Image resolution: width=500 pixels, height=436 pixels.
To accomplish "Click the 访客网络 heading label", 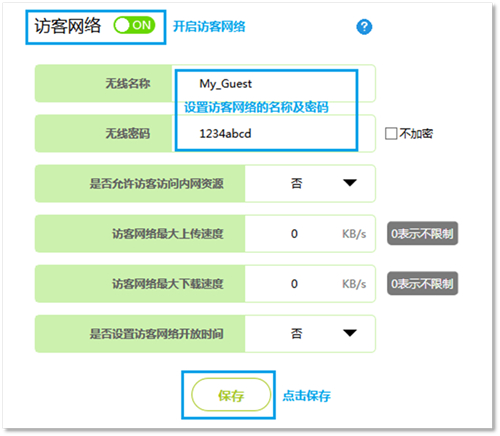I will pos(68,26).
